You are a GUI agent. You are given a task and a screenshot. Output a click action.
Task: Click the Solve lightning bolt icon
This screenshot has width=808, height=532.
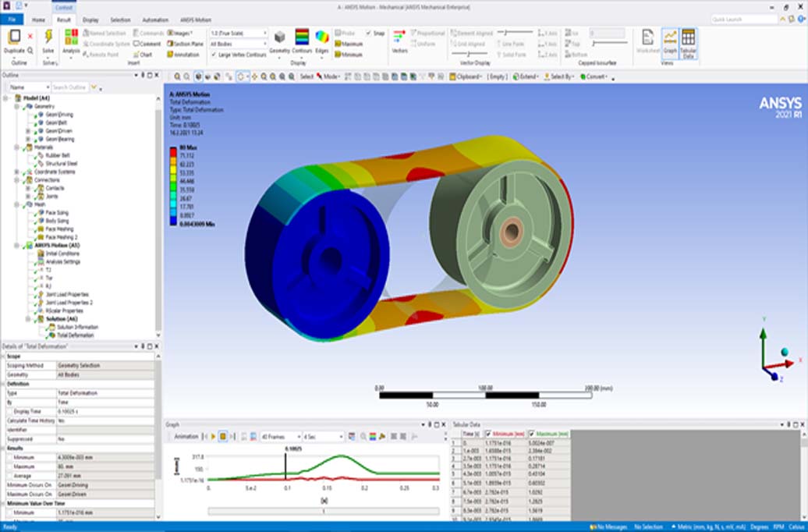pyautogui.click(x=48, y=37)
